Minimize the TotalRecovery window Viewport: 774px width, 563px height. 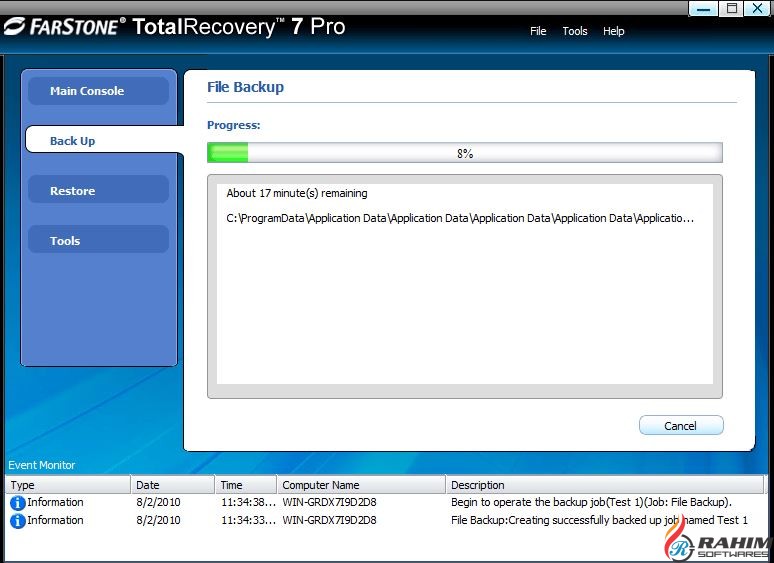pos(703,8)
